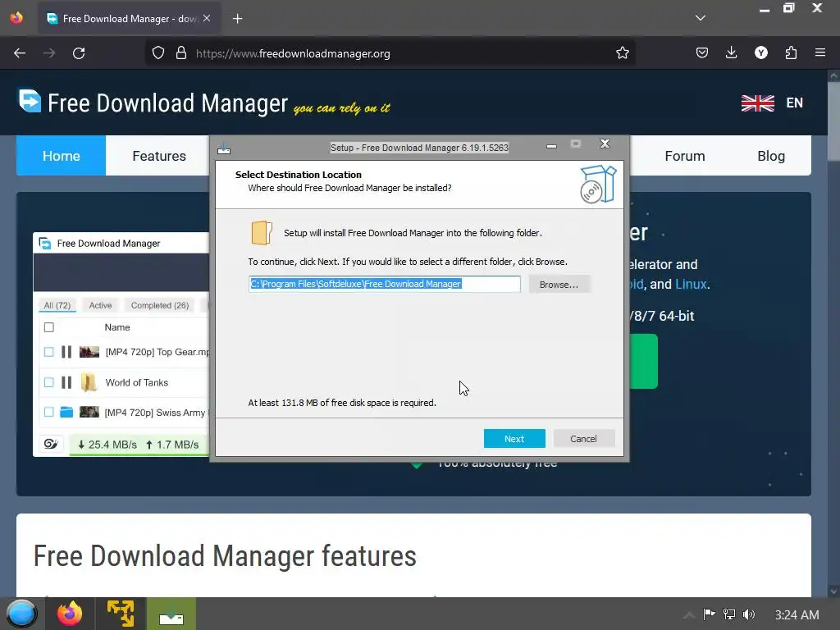Reload the current page

pos(79,53)
